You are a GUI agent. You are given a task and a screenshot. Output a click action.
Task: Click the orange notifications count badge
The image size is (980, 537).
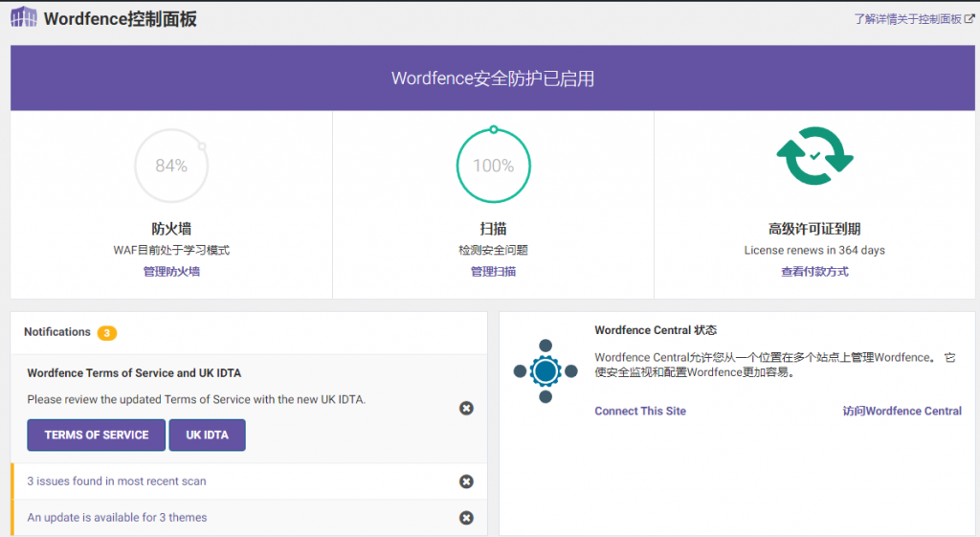pos(107,333)
